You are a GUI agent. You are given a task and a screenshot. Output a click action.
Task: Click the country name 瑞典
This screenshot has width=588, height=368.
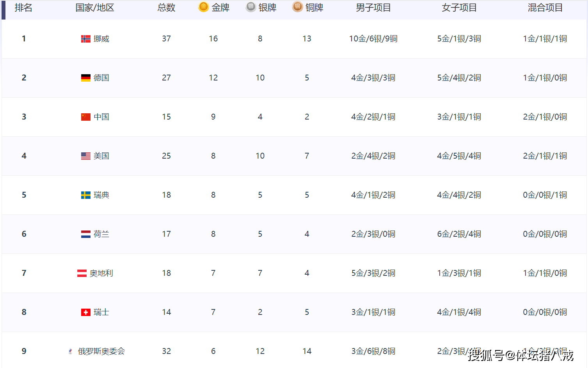point(101,195)
